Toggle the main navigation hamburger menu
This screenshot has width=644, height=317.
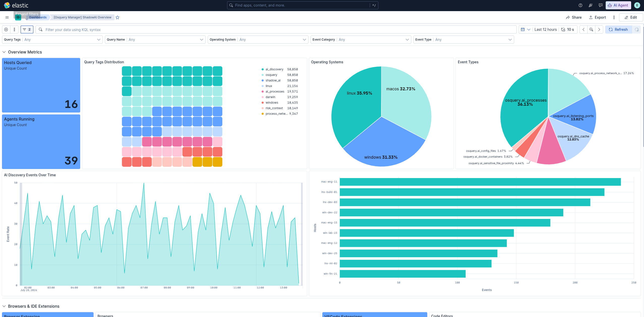click(7, 17)
